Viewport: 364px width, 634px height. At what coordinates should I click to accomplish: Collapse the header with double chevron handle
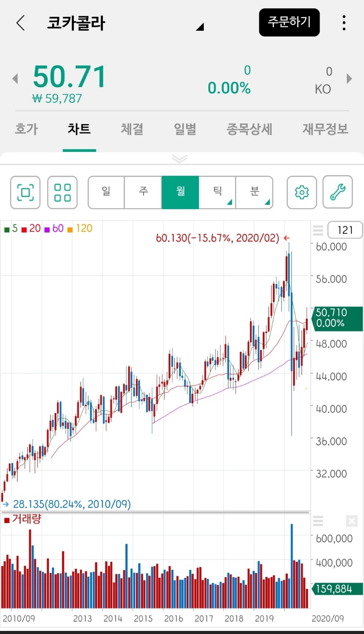(x=180, y=158)
